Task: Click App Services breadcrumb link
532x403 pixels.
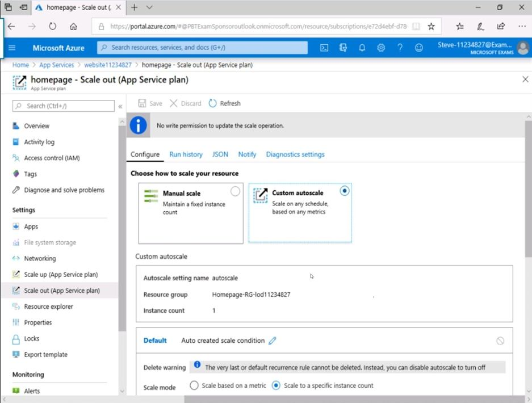Action: (x=57, y=65)
